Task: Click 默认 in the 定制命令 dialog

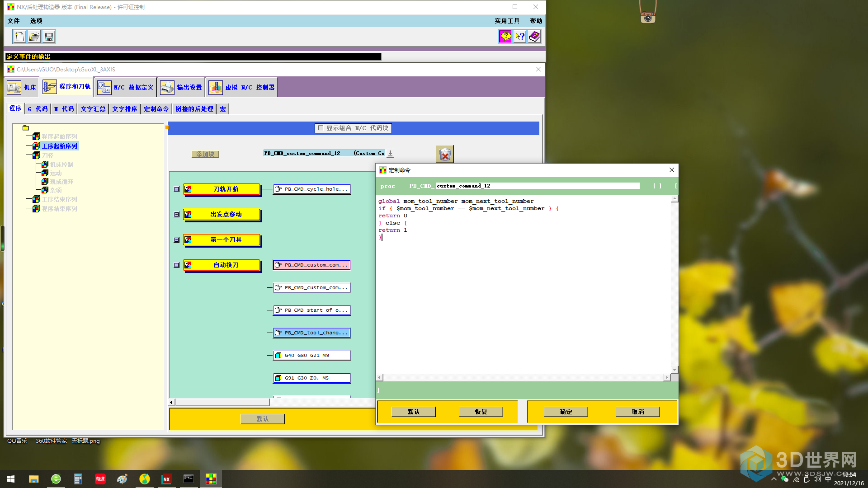Action: pos(413,412)
